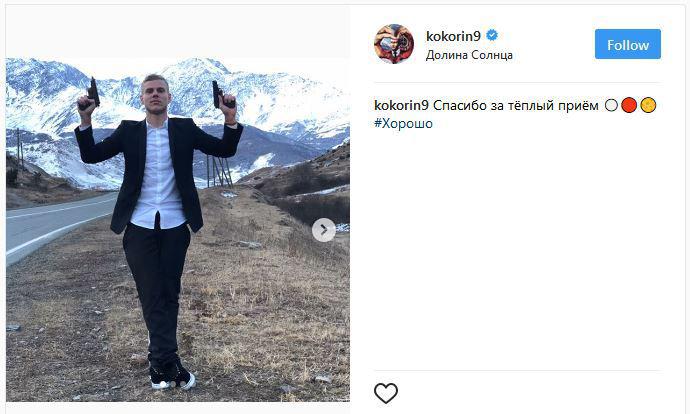Viewport: 690px width, 414px height.
Task: Click kokorin9 username in the caption
Action: [x=401, y=106]
